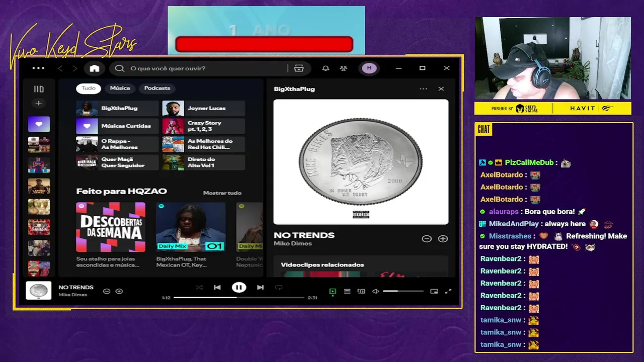Click 'Feito para HQZAO' heading
The image size is (644, 362).
click(121, 192)
